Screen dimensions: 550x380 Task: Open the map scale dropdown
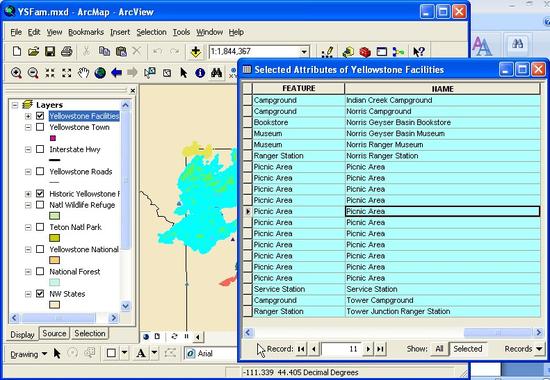click(x=304, y=52)
